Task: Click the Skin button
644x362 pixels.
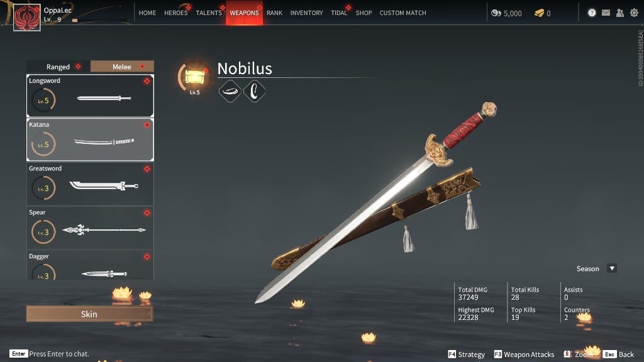Action: pos(89,314)
